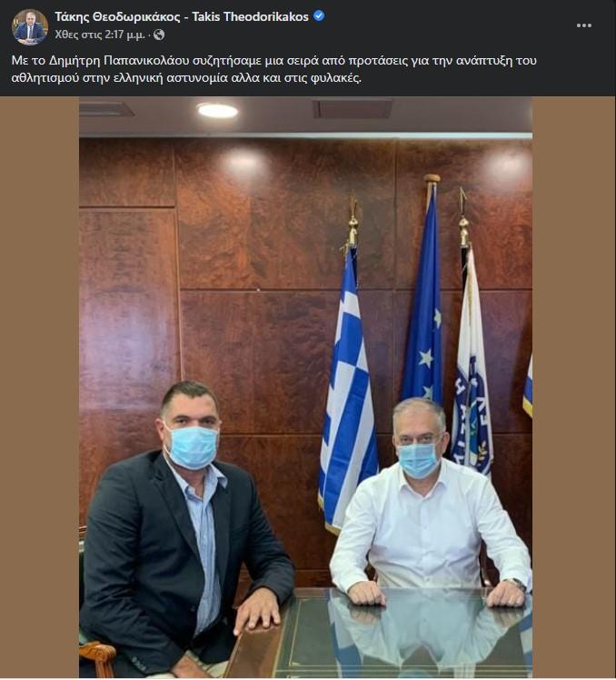The width and height of the screenshot is (616, 680).
Task: Click the right brown margin beside photo
Action: [574, 387]
